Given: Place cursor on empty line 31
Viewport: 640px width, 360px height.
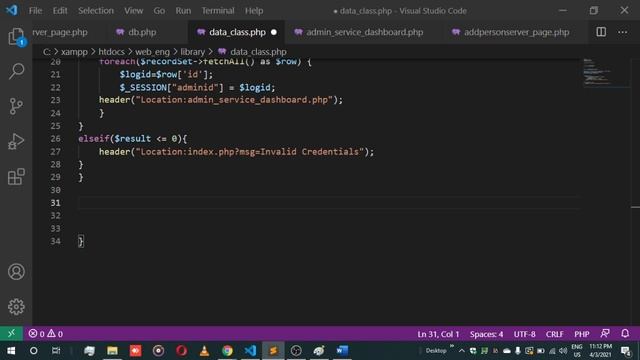Looking at the screenshot, I should (x=329, y=202).
